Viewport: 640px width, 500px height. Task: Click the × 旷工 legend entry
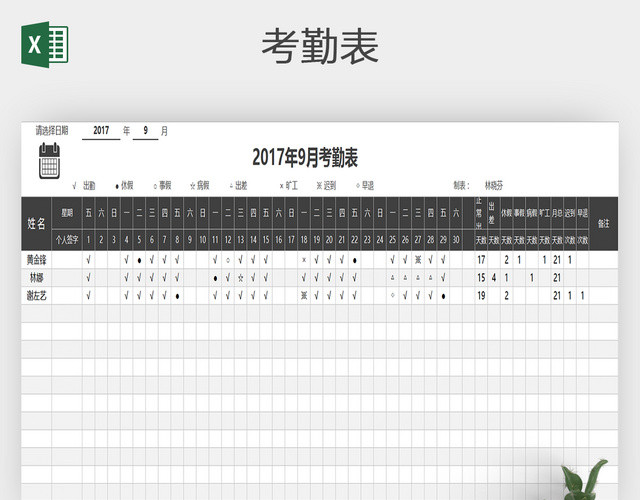(289, 186)
